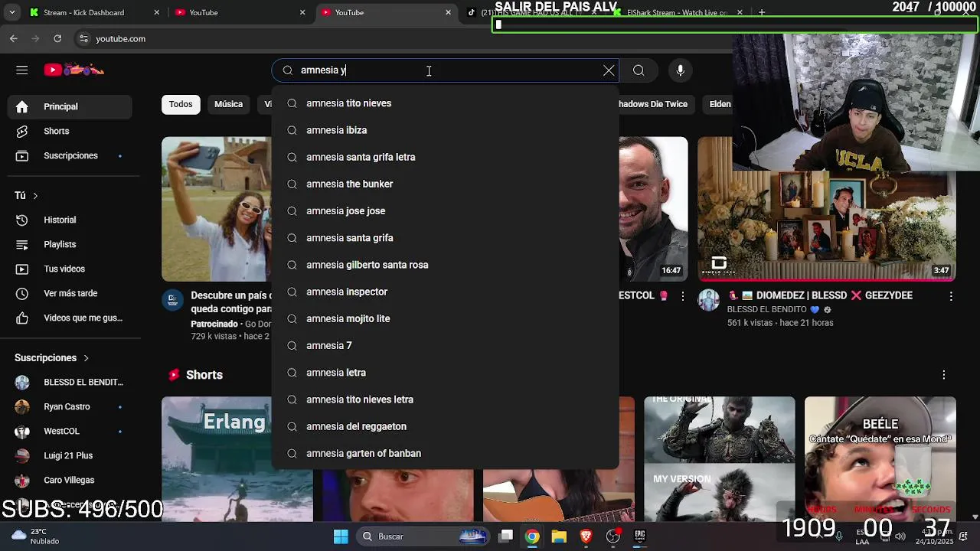Open Principal home sidebar item

coord(70,106)
